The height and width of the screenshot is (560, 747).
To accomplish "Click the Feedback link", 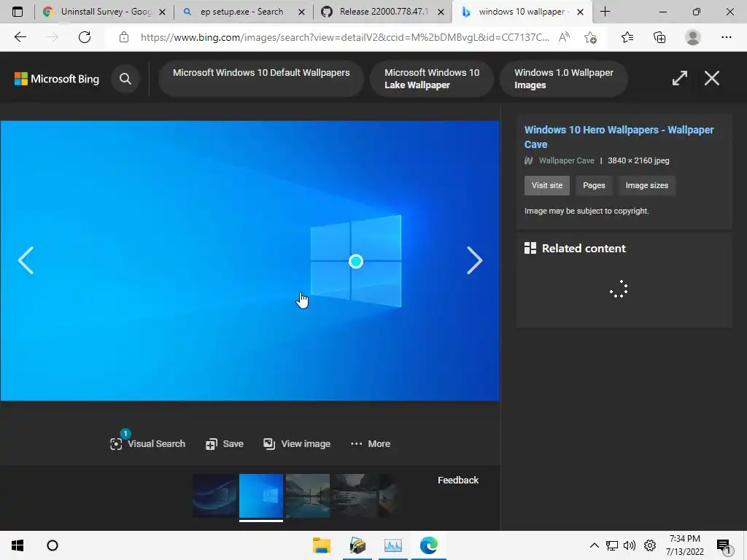I will pos(458,480).
